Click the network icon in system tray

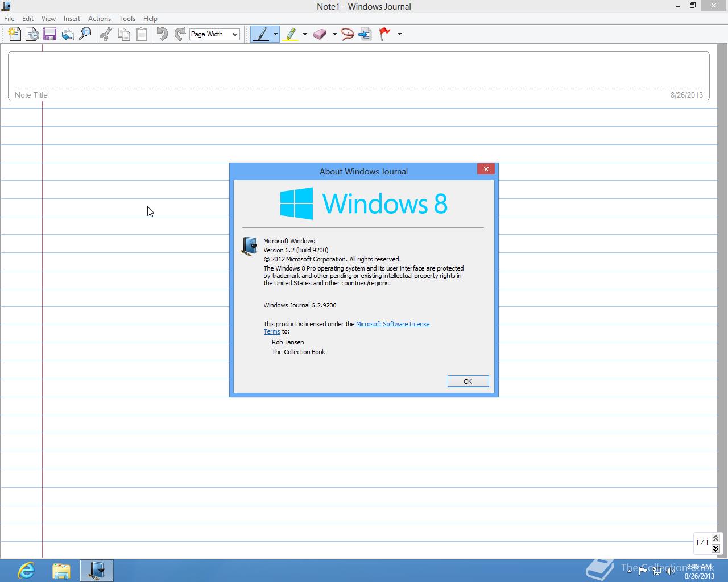click(657, 571)
